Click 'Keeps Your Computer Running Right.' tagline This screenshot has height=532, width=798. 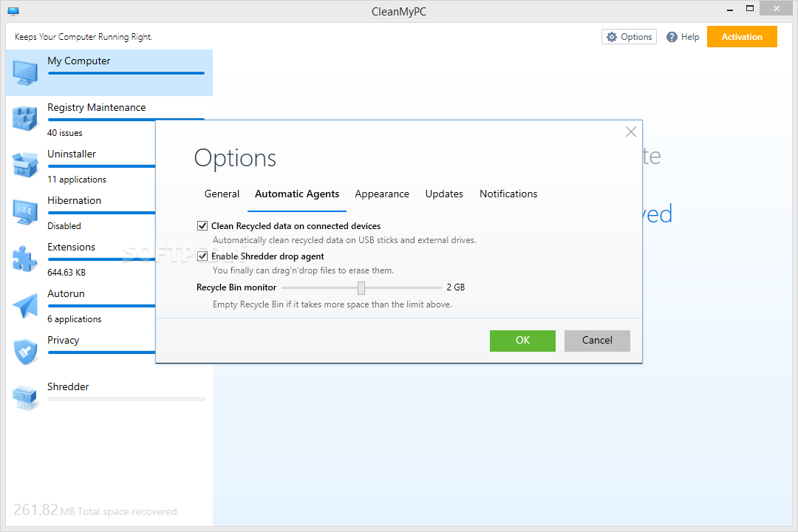pos(83,37)
